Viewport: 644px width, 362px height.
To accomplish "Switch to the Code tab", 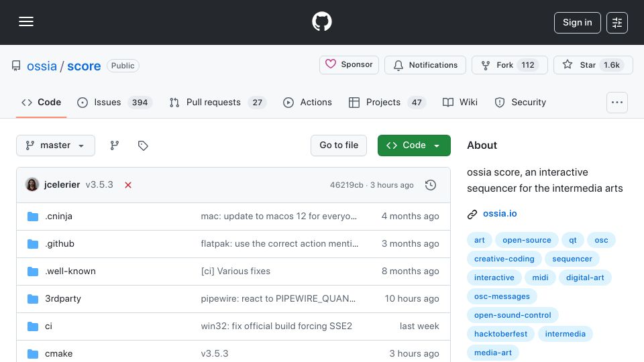I will 41,102.
